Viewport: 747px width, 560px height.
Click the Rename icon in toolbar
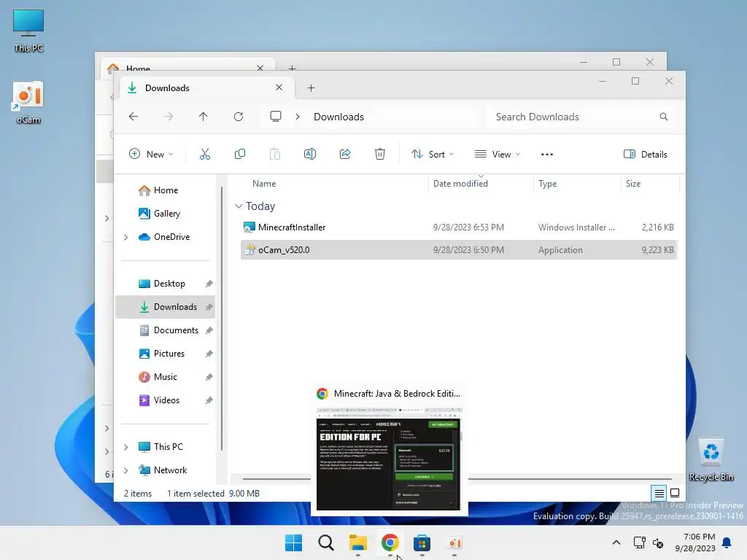(x=309, y=155)
